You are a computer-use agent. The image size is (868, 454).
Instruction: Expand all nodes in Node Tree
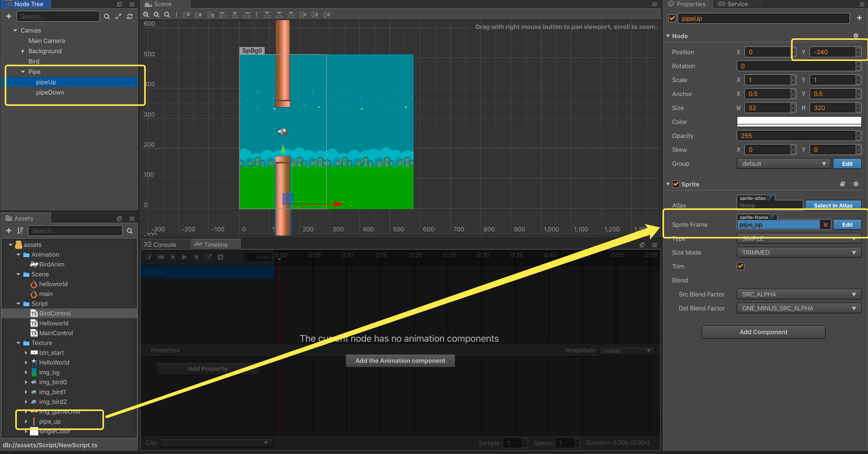click(118, 17)
